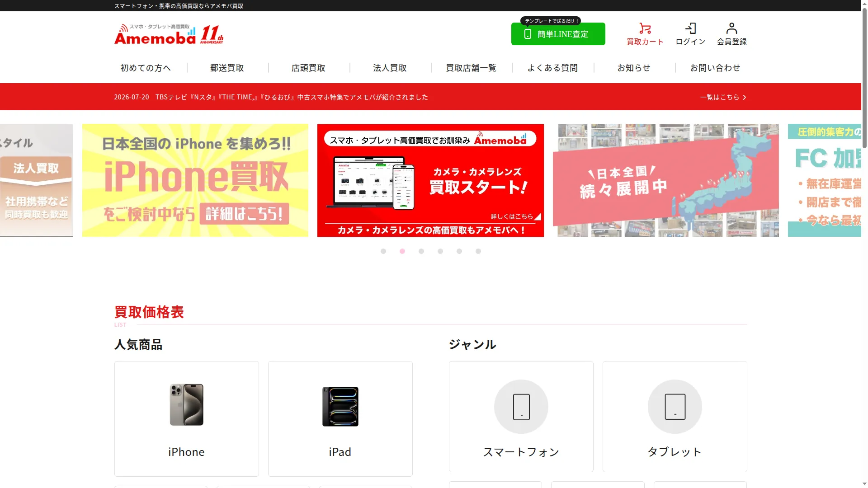Click the chevron arrow next to 一覧はこちら

(745, 97)
